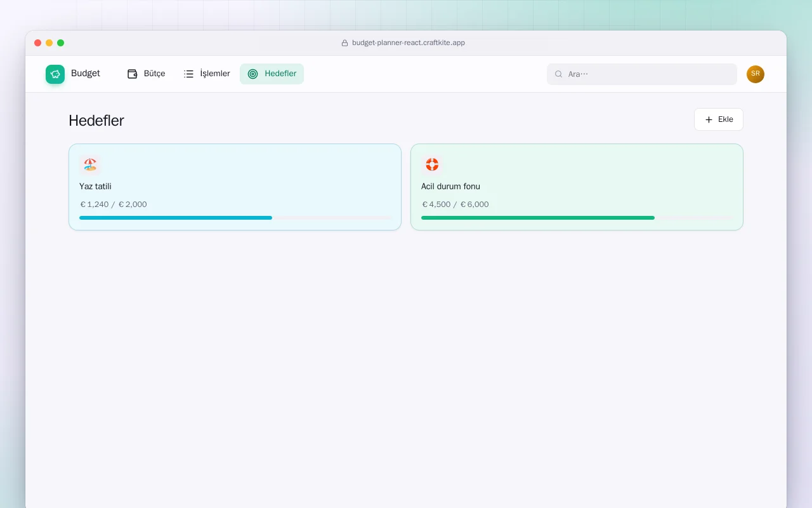This screenshot has width=812, height=508.
Task: Select the Hedefler tab
Action: pyautogui.click(x=272, y=74)
